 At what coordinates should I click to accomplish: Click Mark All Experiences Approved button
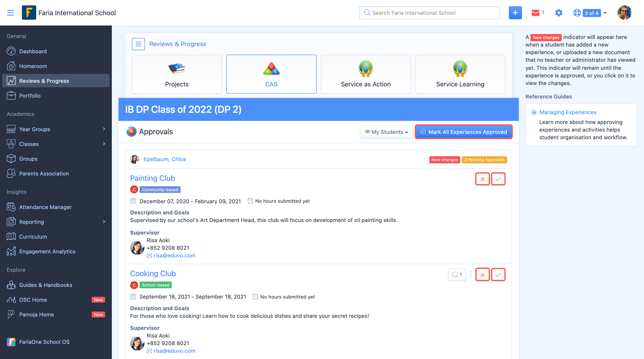pos(464,132)
